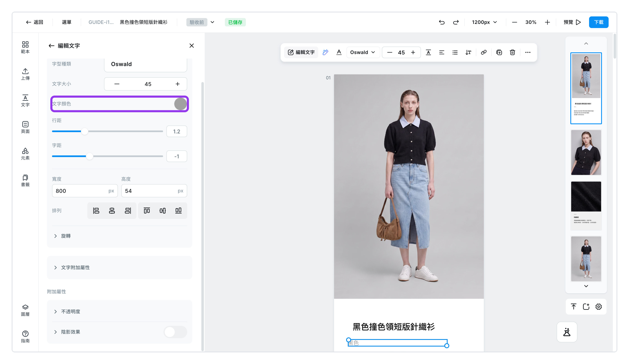Open the 元素 elements sidebar panel

pyautogui.click(x=25, y=154)
